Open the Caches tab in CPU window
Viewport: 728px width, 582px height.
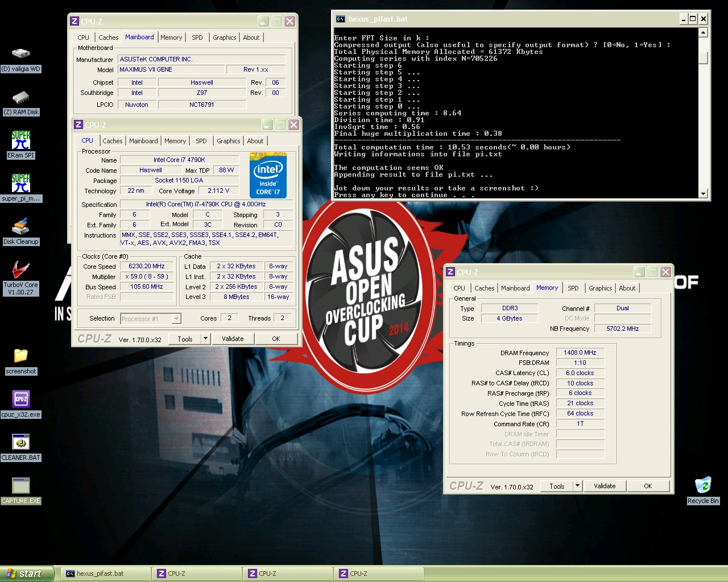point(113,141)
